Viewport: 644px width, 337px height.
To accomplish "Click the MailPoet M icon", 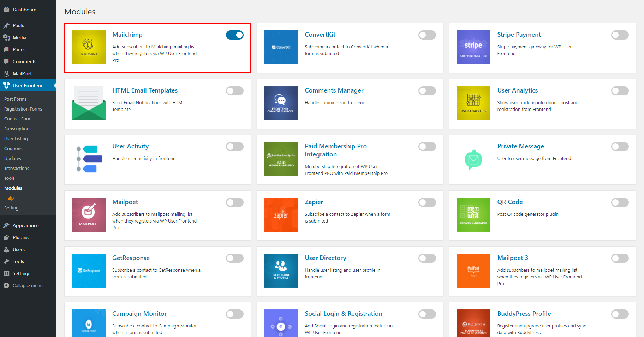I will click(6, 73).
